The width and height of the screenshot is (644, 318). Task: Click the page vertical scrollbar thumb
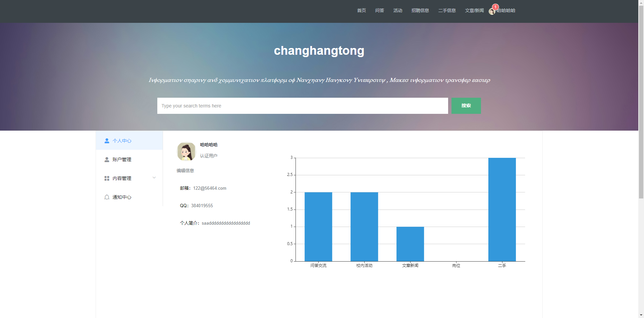(x=641, y=102)
